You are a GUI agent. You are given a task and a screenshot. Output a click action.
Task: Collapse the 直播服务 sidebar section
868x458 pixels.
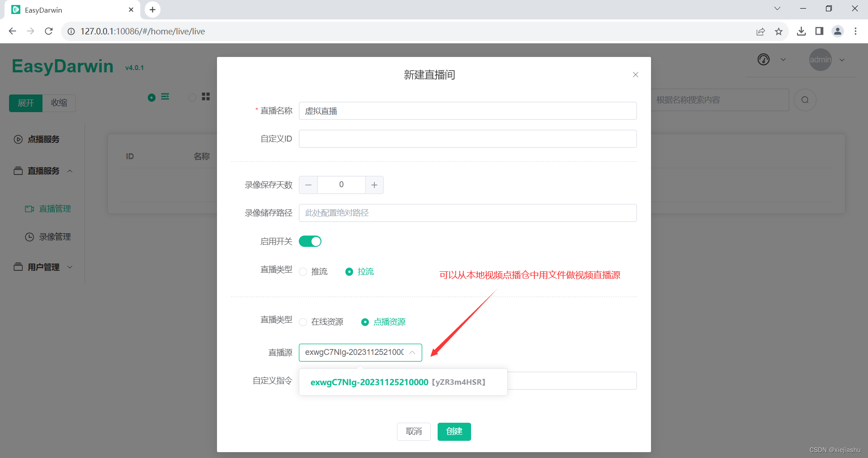point(70,171)
